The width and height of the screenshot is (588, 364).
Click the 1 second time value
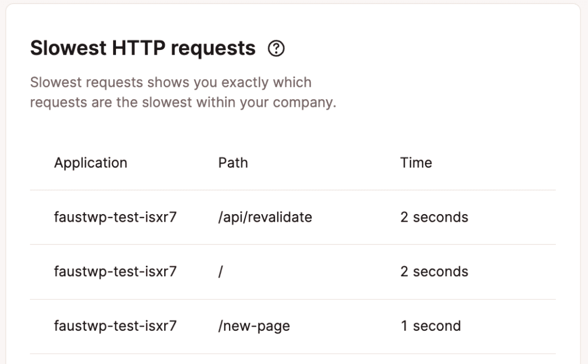430,326
